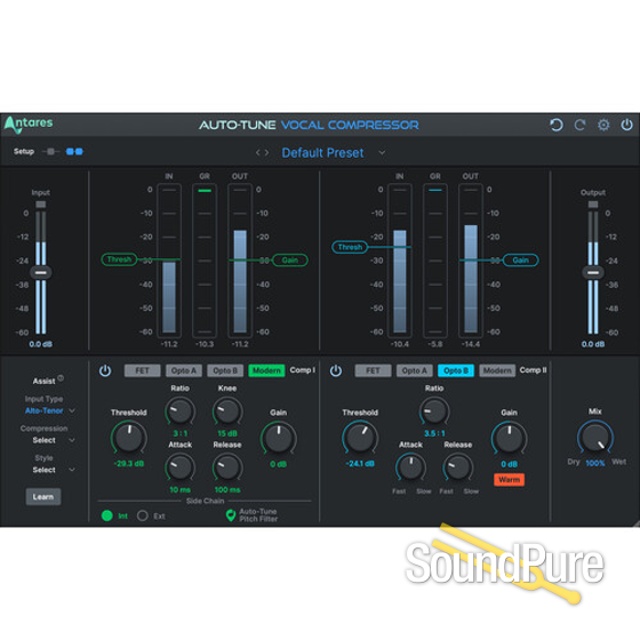The image size is (640, 640).
Task: Toggle Comp II power button
Action: pos(336,371)
